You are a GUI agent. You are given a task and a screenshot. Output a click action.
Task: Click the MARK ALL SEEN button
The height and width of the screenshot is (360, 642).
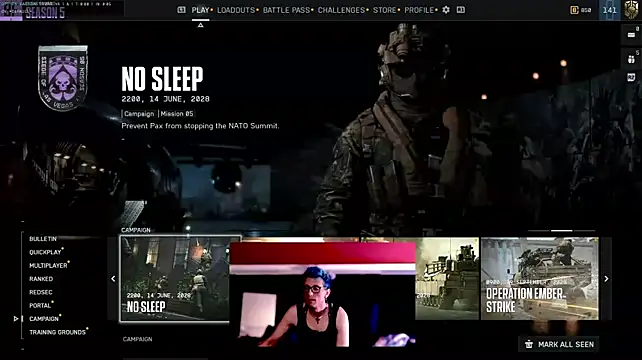[558, 344]
